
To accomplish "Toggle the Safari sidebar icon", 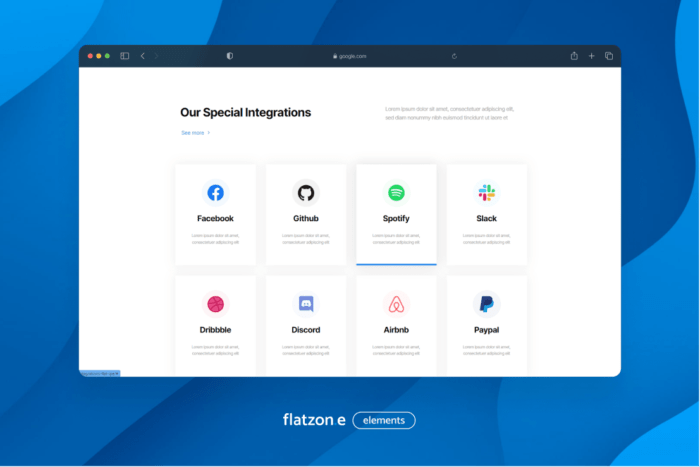I will 125,56.
